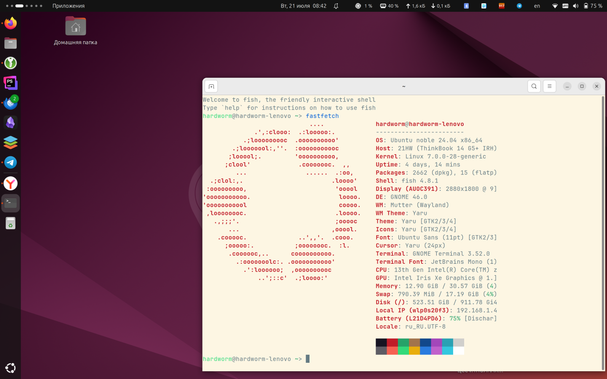Screen dimensions: 607x379
Task: Click the CPU usage 1 % indicator
Action: click(364, 6)
